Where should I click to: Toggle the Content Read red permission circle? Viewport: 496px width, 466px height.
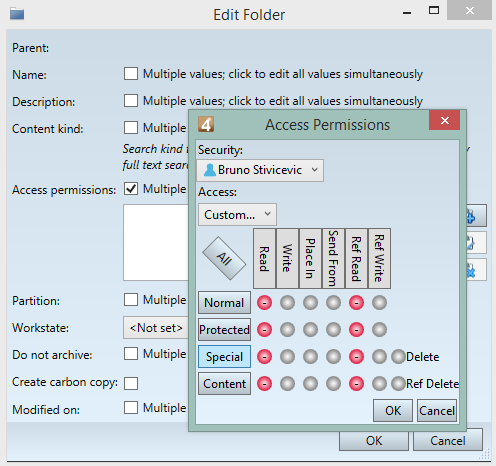264,384
